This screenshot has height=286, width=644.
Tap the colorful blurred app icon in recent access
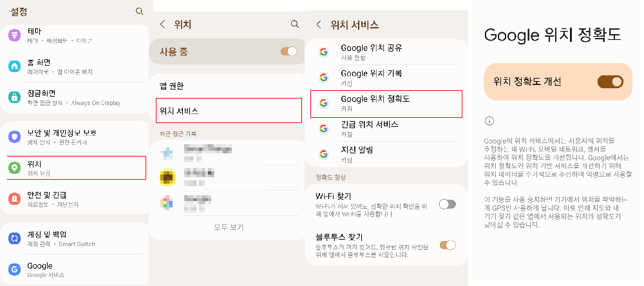pos(167,202)
